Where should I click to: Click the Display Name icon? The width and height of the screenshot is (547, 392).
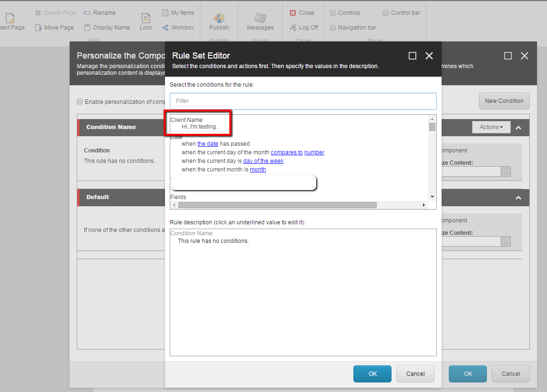(x=107, y=27)
